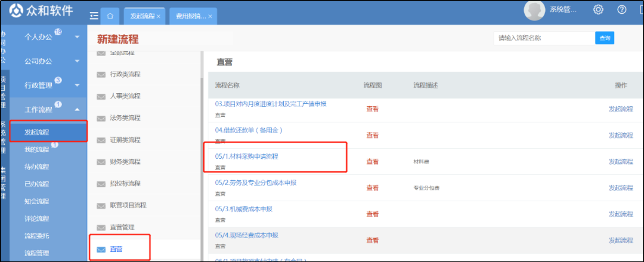Open 05/2.劳务及专业分包成本申报 link
Screen dimensions: 644x262
click(255, 183)
